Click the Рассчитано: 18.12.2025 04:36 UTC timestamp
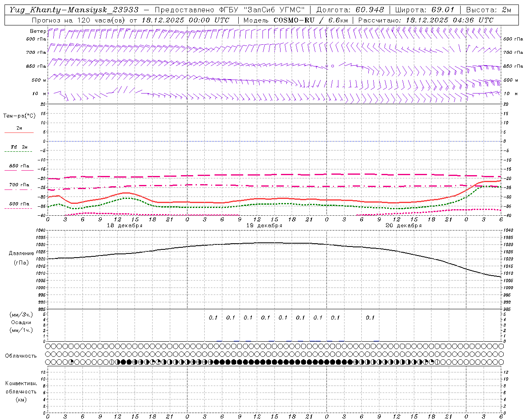Viewport: 525px width, 420px height. tap(426, 20)
